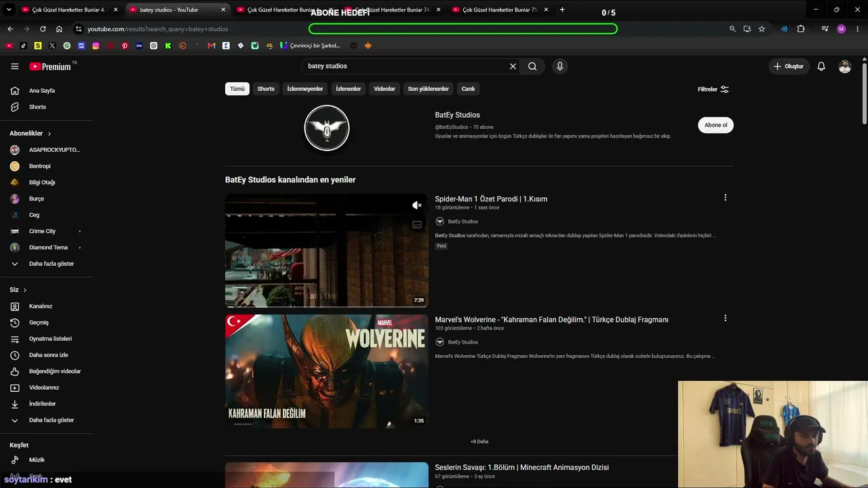868x488 pixels.
Task: Open the browser extensions puzzle icon
Action: click(x=801, y=29)
